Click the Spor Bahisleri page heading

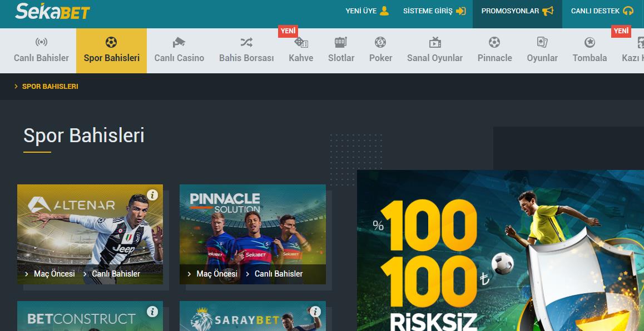point(84,136)
